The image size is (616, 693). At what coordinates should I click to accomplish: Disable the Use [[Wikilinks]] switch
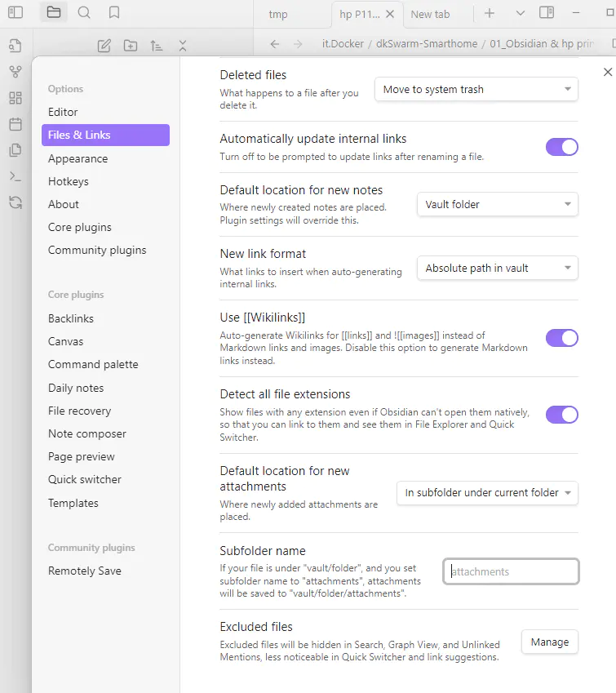561,338
